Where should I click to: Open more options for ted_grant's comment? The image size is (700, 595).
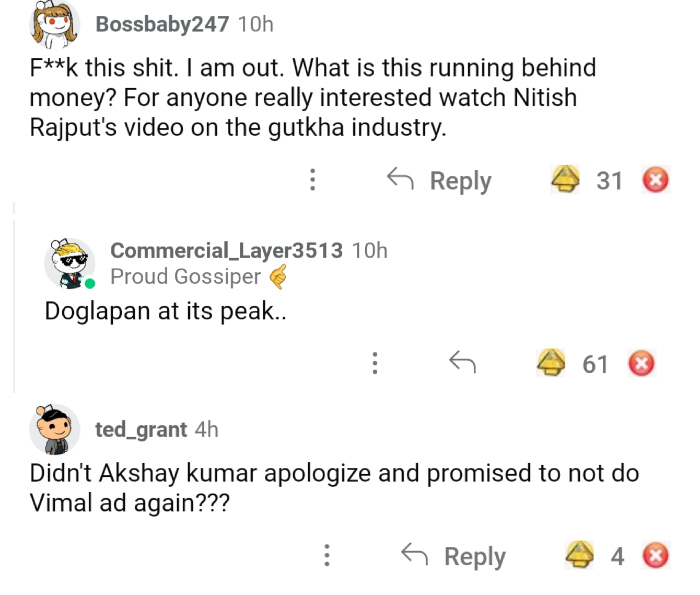[x=327, y=556]
